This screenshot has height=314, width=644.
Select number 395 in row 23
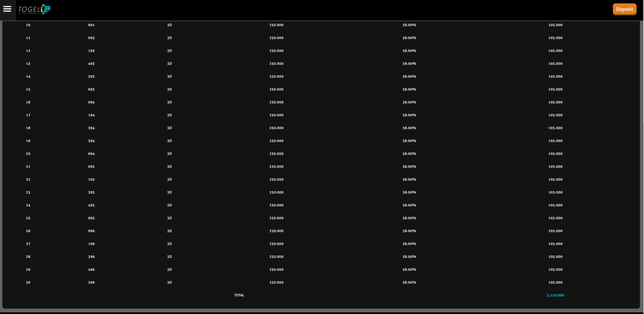point(91,192)
